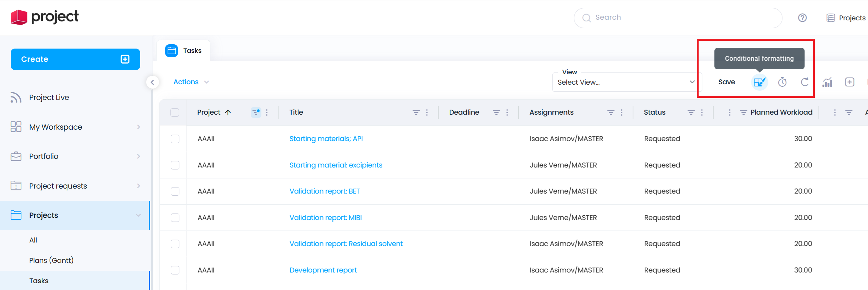The height and width of the screenshot is (290, 868).
Task: Check the box for Starting materials; API row
Action: point(175,139)
